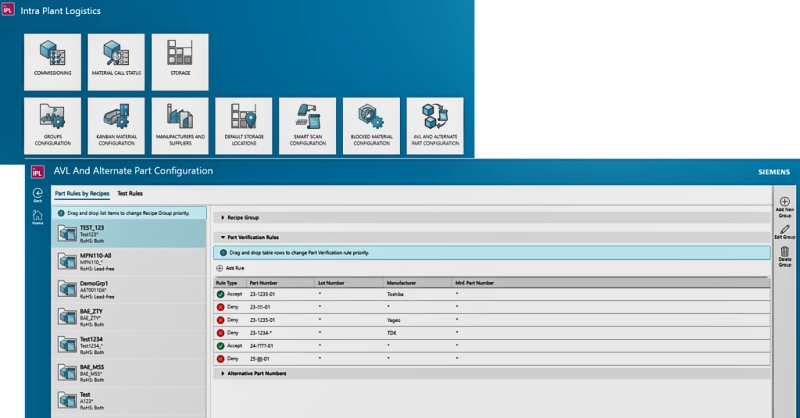Switch to the Test Rules tab
The height and width of the screenshot is (418, 800).
tap(130, 192)
